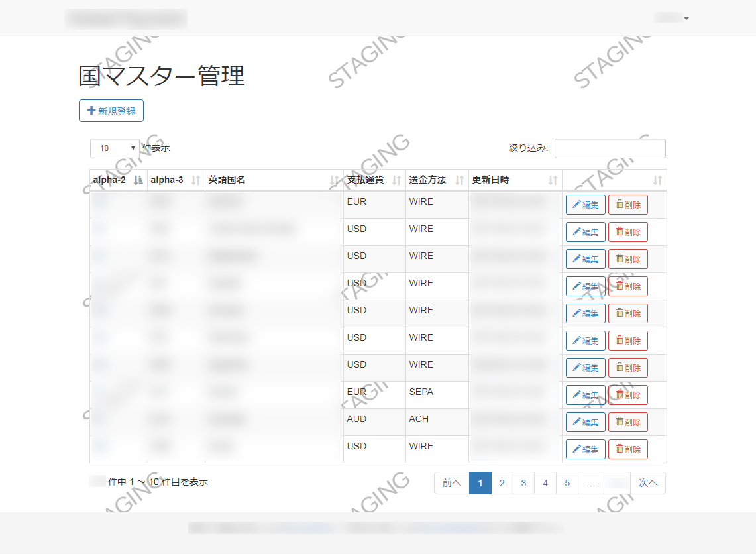
Task: Edit the first row with EUR WIRE
Action: tap(585, 205)
